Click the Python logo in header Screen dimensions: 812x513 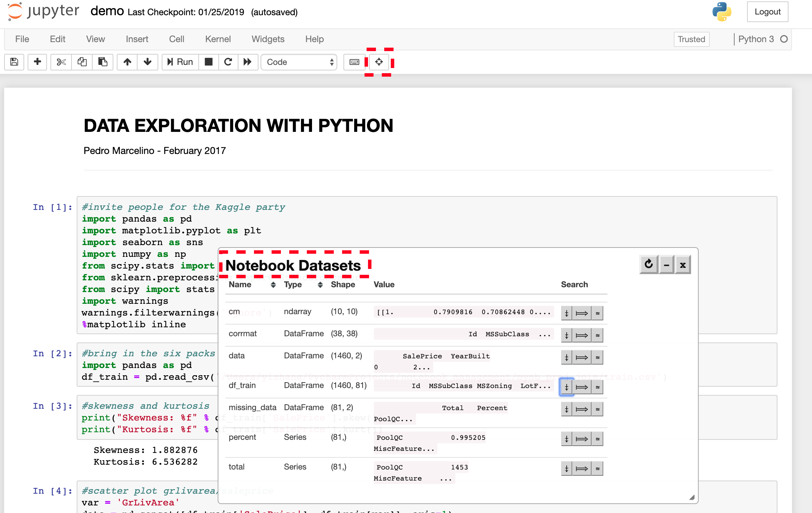point(722,12)
